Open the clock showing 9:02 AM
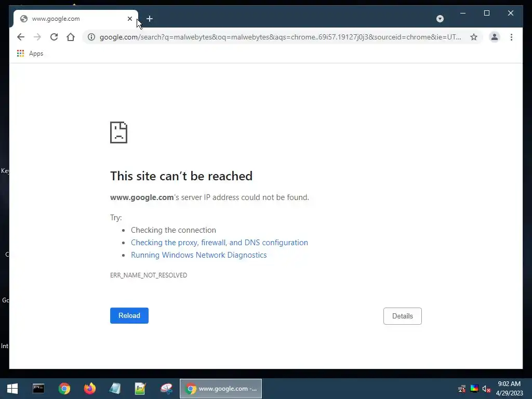The width and height of the screenshot is (532, 399). click(x=509, y=389)
